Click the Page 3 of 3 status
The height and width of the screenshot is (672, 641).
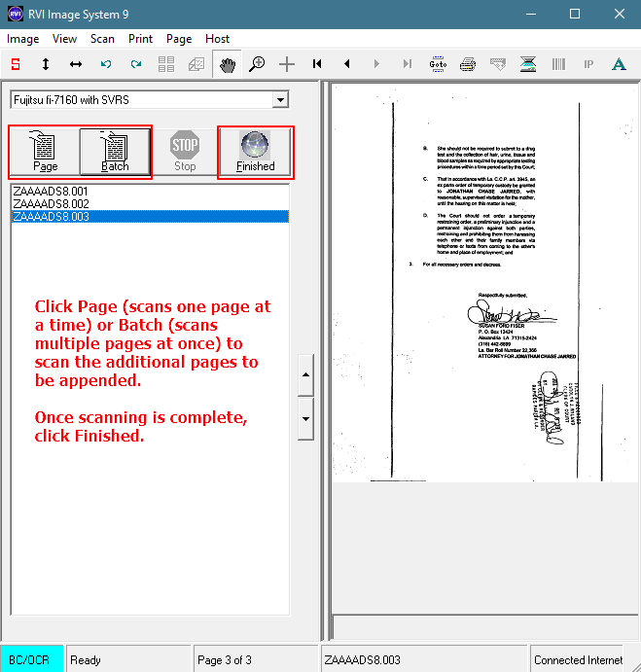225,660
